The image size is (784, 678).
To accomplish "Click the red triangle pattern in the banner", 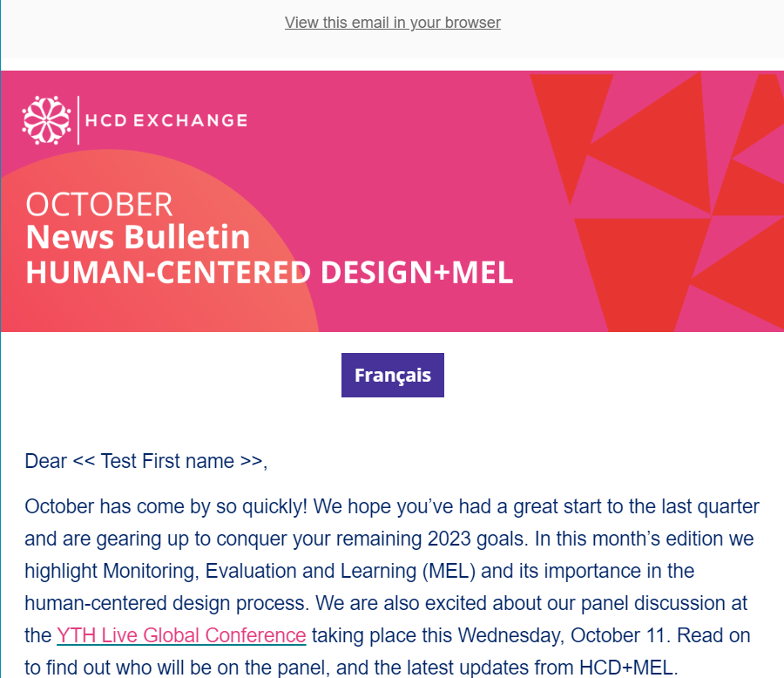I will coord(655,200).
